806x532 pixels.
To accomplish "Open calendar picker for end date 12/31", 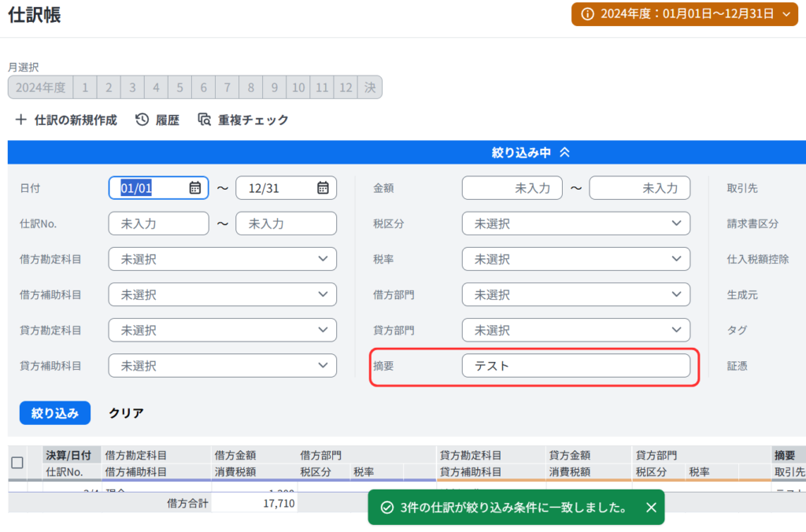I will pos(323,188).
